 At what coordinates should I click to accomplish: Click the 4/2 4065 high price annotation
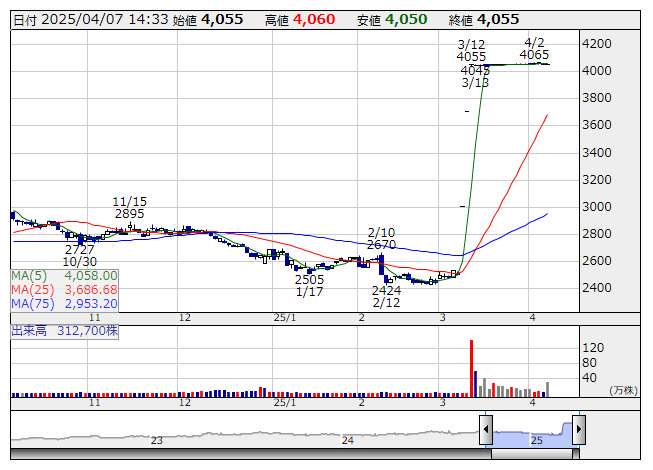point(534,50)
